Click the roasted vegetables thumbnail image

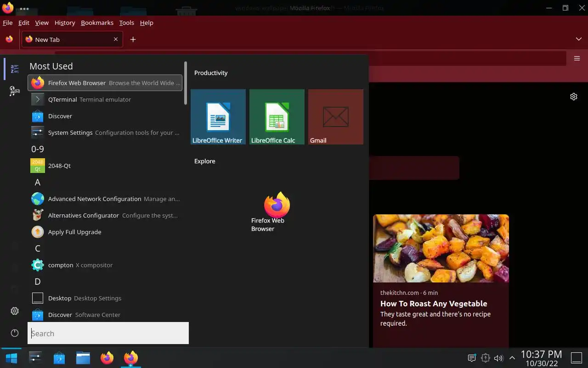click(441, 248)
